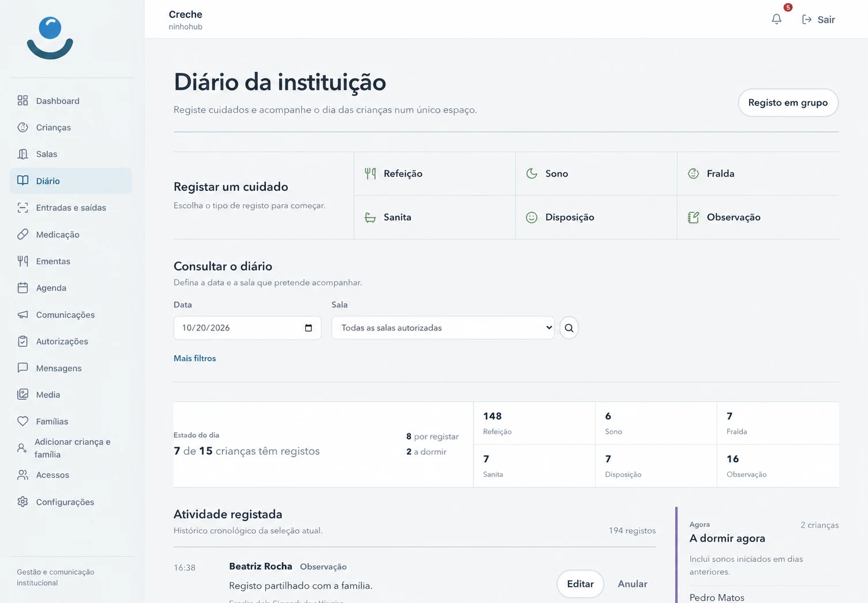This screenshot has width=868, height=603.
Task: Click the notifications bell icon
Action: [x=776, y=19]
